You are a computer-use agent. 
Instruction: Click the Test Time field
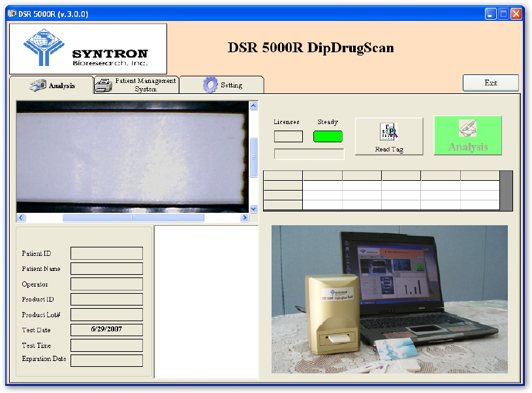click(x=106, y=345)
